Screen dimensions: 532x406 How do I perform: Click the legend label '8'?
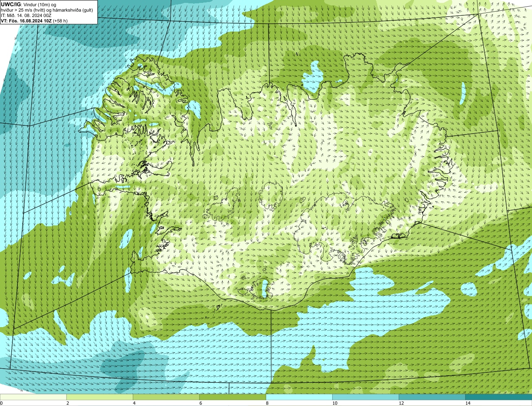pos(267,403)
